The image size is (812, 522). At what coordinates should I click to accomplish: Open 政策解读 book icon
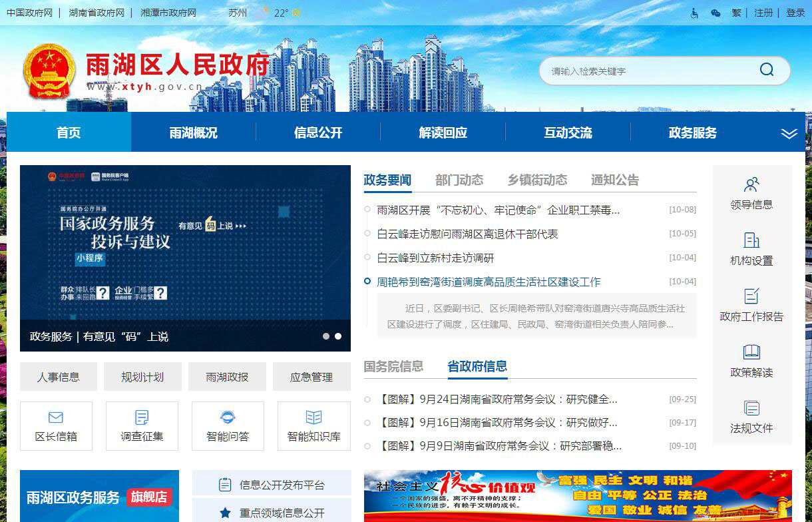coord(751,352)
